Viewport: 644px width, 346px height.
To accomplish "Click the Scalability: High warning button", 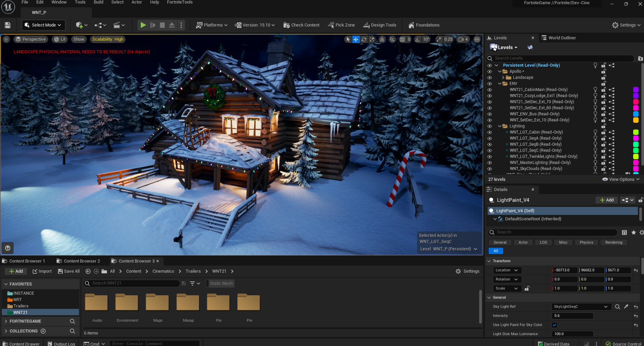I will [x=107, y=39].
